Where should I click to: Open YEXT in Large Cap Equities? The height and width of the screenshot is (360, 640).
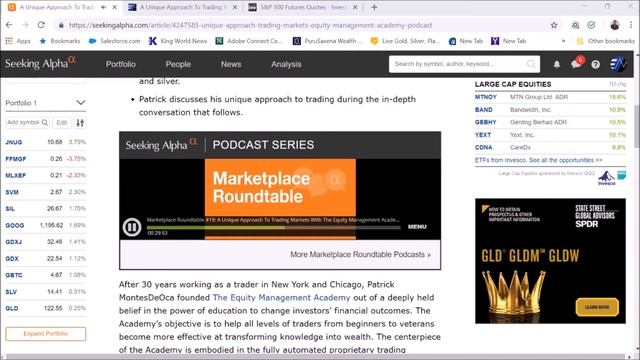click(483, 135)
